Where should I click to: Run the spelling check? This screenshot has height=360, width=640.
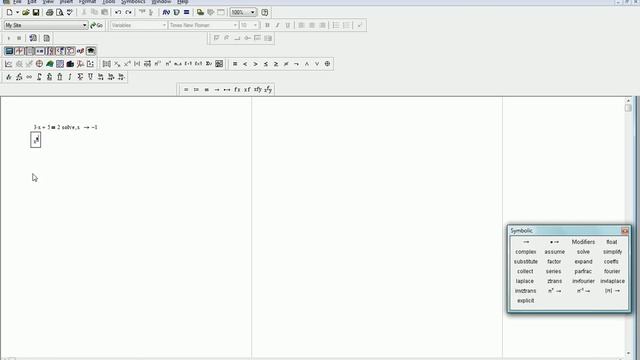pyautogui.click(x=70, y=12)
